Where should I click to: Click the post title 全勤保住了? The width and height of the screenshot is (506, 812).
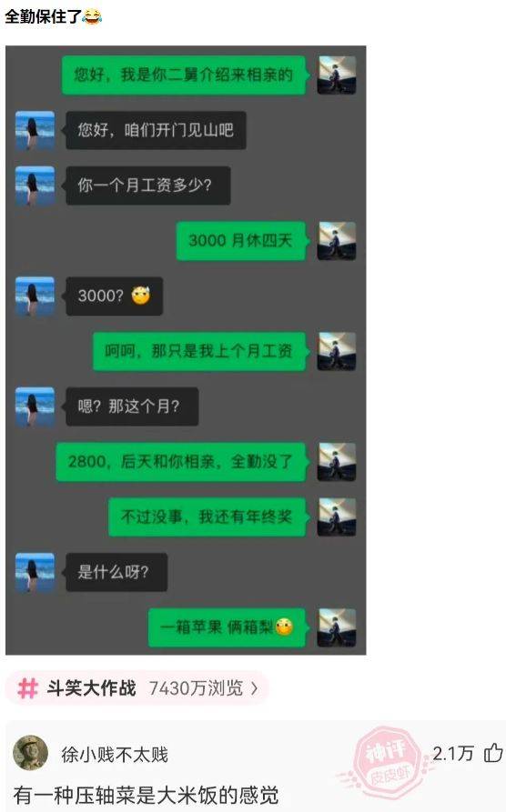tap(44, 16)
